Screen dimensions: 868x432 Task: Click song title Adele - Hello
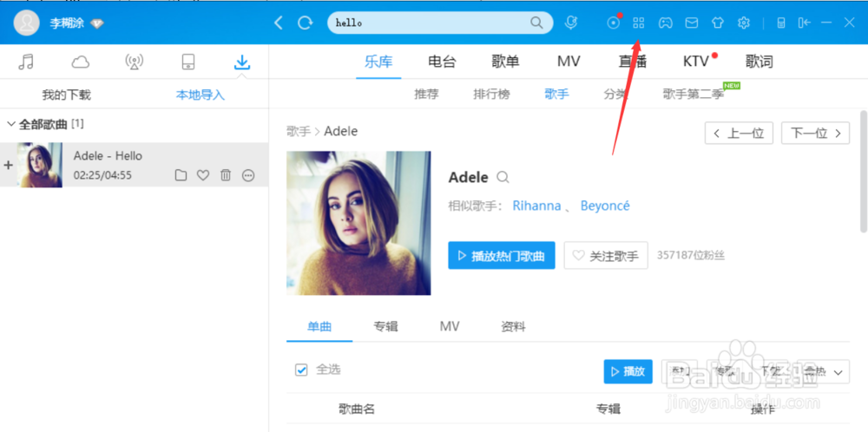click(x=108, y=156)
